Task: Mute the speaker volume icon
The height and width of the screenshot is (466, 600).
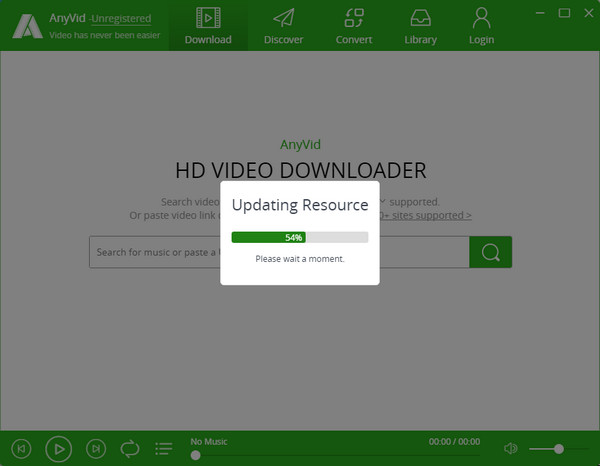Action: coord(510,448)
